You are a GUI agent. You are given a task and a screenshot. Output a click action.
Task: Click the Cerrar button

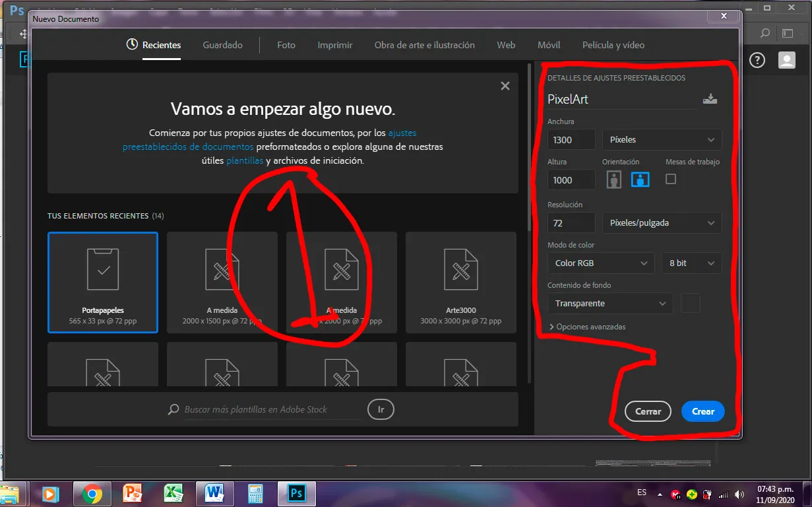(x=648, y=411)
